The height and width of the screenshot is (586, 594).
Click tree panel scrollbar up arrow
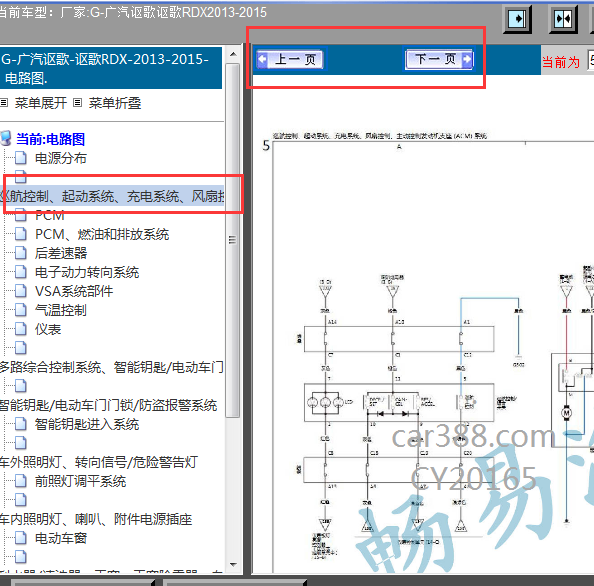click(x=233, y=54)
